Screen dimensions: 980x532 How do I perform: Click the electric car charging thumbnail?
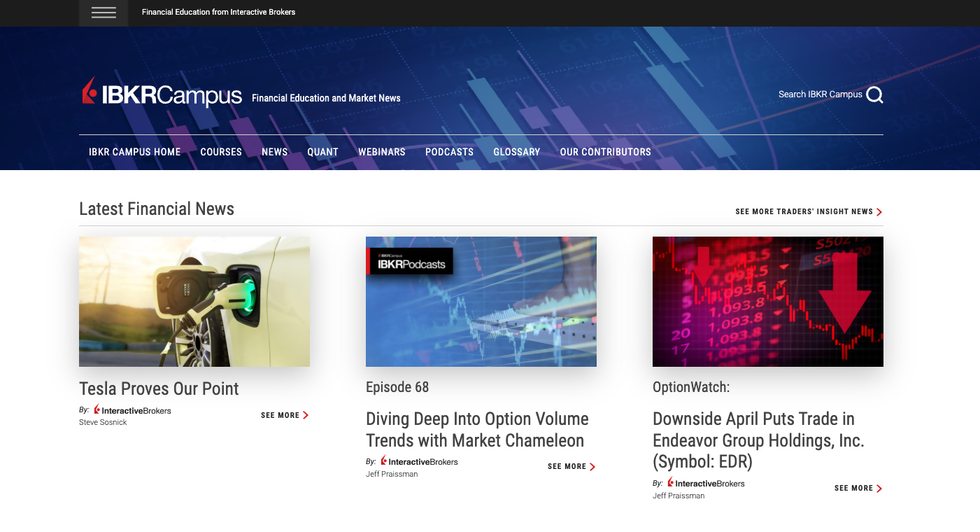[x=194, y=302]
